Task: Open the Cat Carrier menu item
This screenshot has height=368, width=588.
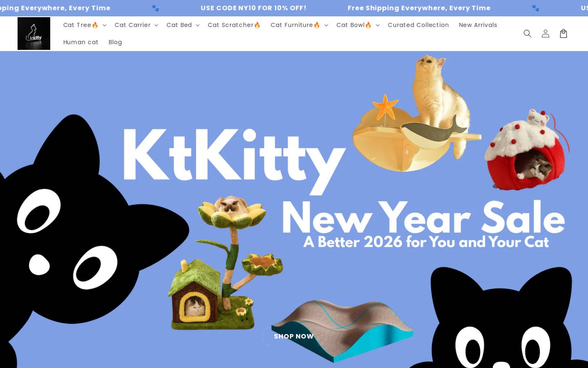Action: (x=133, y=25)
